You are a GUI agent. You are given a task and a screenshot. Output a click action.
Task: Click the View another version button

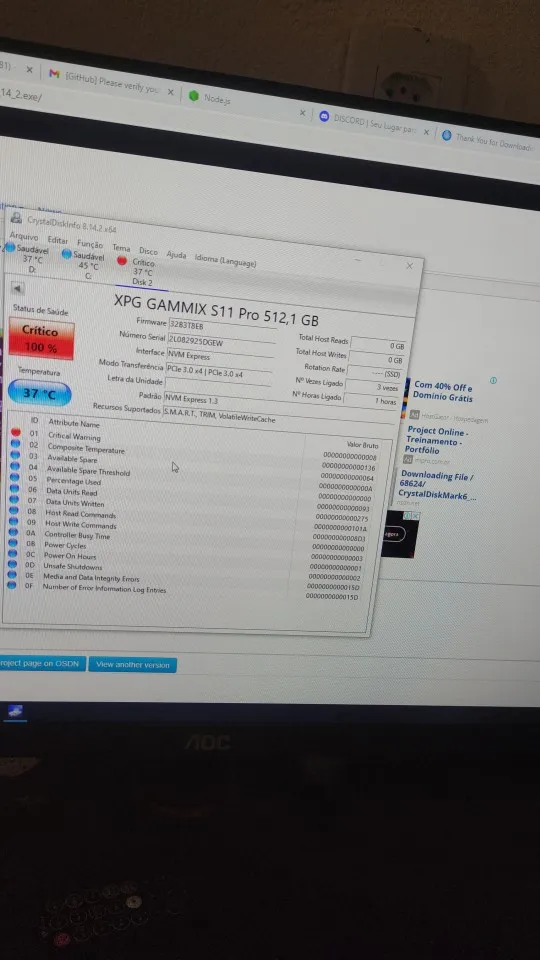[132, 664]
